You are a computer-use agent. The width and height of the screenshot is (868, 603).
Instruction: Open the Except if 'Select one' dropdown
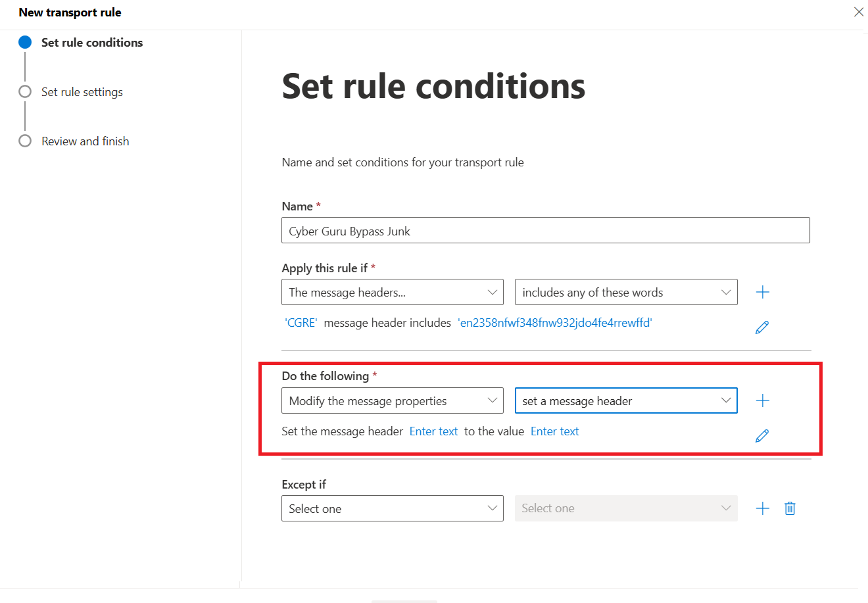pos(393,508)
